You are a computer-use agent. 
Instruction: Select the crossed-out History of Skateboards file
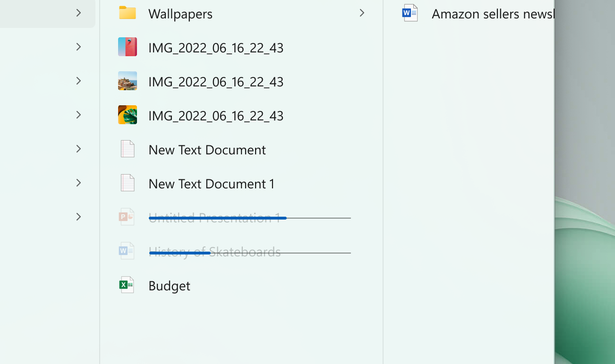pyautogui.click(x=215, y=252)
